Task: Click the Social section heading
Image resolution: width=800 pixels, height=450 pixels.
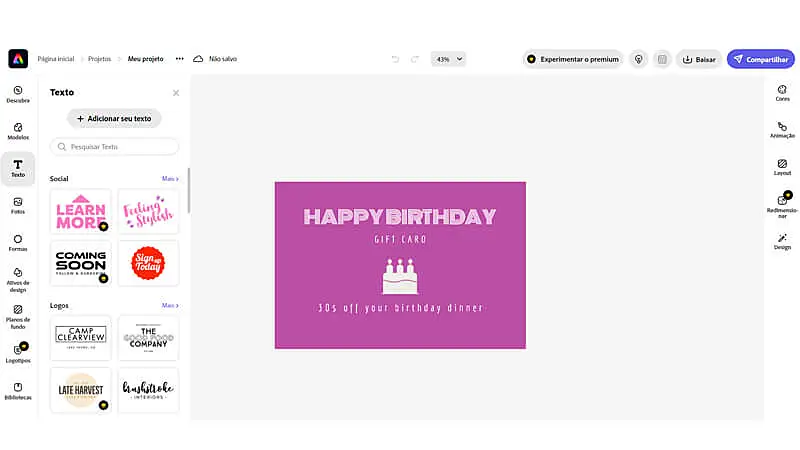Action: click(x=59, y=179)
